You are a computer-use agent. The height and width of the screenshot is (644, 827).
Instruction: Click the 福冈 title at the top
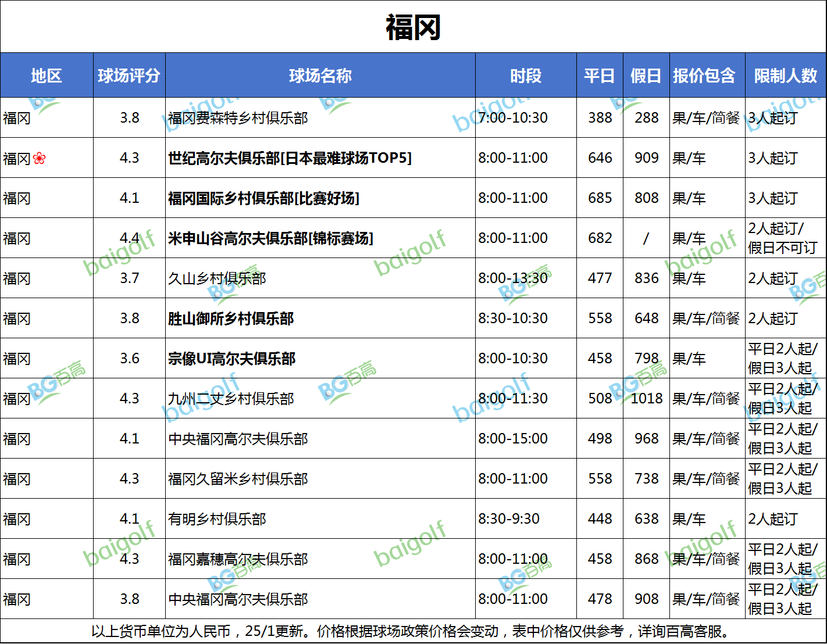coord(413,27)
